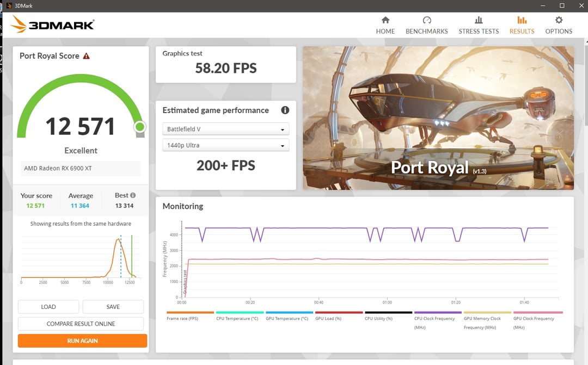Viewport: 588px width, 365px height.
Task: Click COMPARE RESULT ONLINE button
Action: pos(81,324)
